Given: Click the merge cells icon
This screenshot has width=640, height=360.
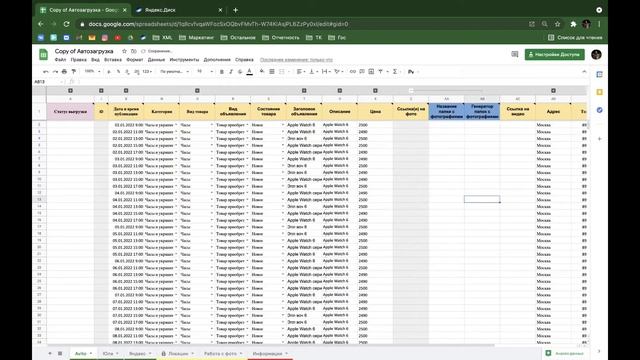Looking at the screenshot, I should (282, 71).
